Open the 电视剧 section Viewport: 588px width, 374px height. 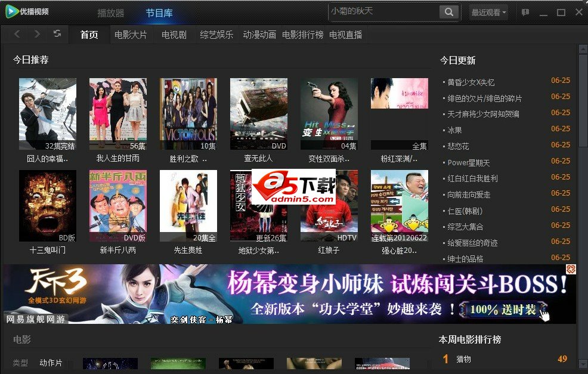pos(174,35)
